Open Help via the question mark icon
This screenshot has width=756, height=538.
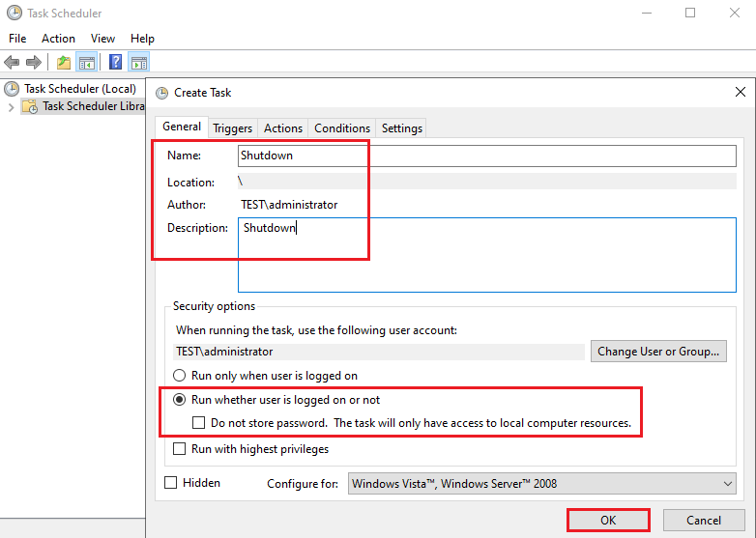click(115, 63)
